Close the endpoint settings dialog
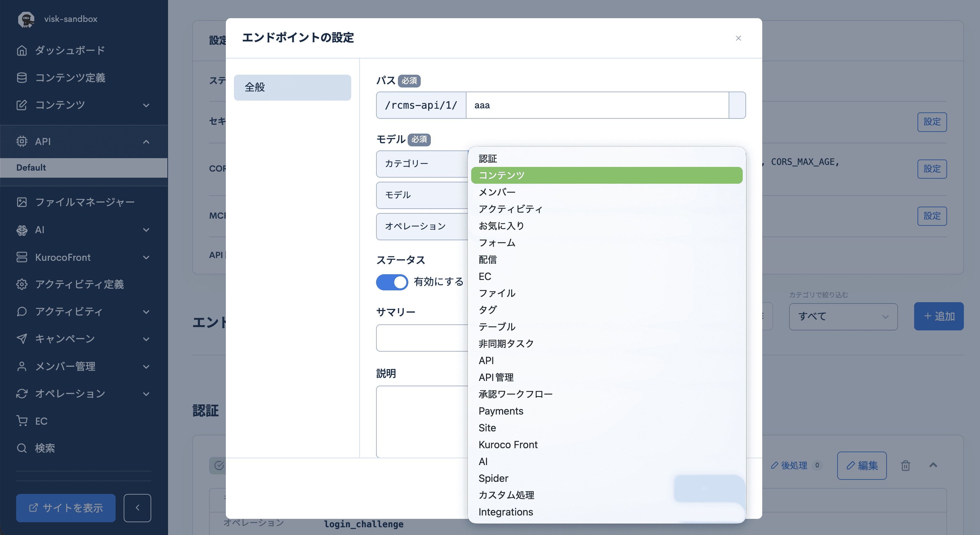980x535 pixels. click(738, 38)
